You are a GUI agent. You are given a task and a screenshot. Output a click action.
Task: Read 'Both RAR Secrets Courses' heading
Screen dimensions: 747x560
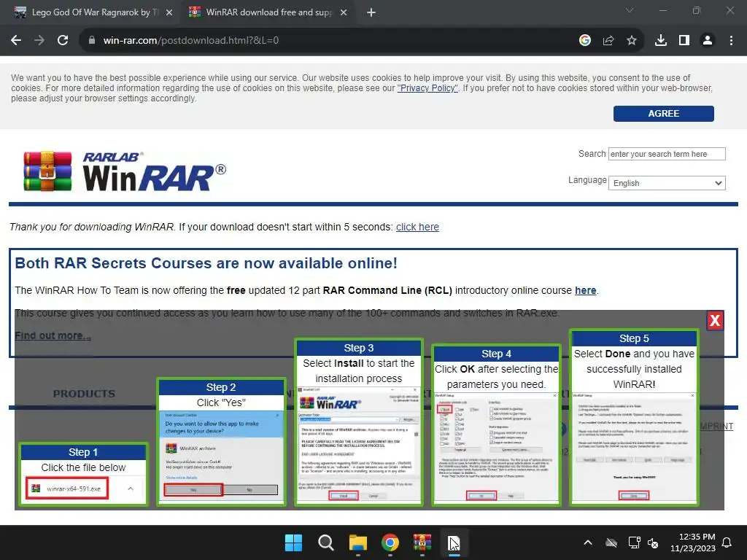click(x=206, y=263)
